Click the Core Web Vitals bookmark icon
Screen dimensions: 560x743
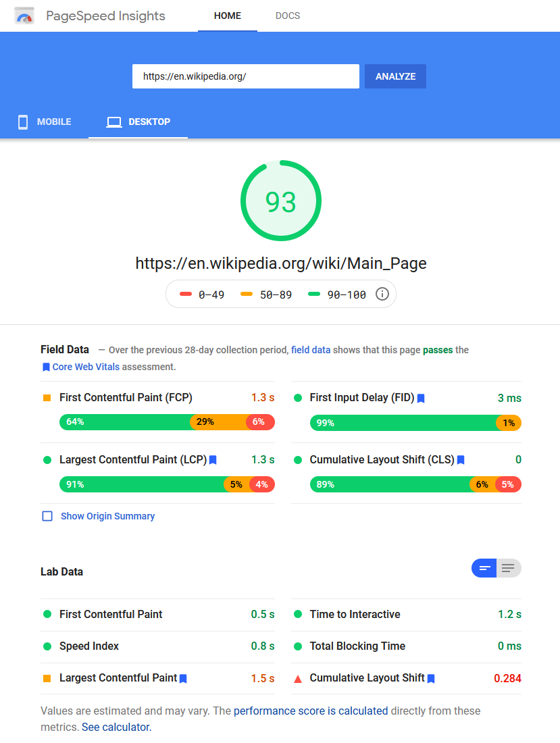point(46,367)
